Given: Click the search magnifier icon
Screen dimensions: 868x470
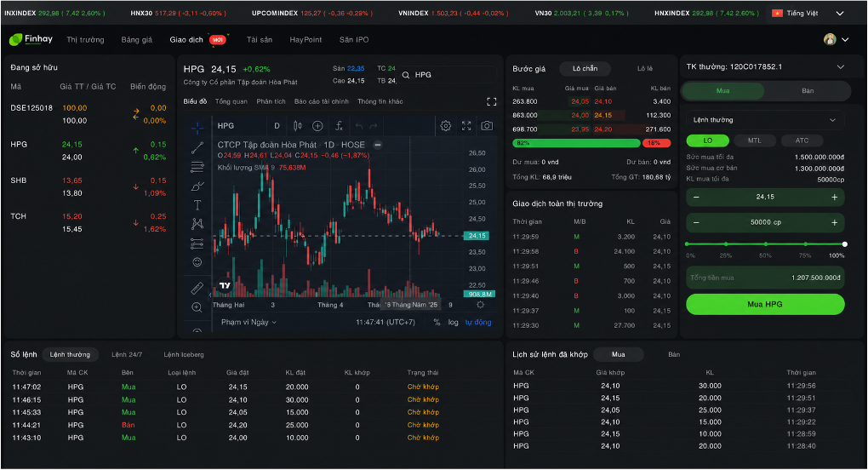Looking at the screenshot, I should (x=406, y=75).
